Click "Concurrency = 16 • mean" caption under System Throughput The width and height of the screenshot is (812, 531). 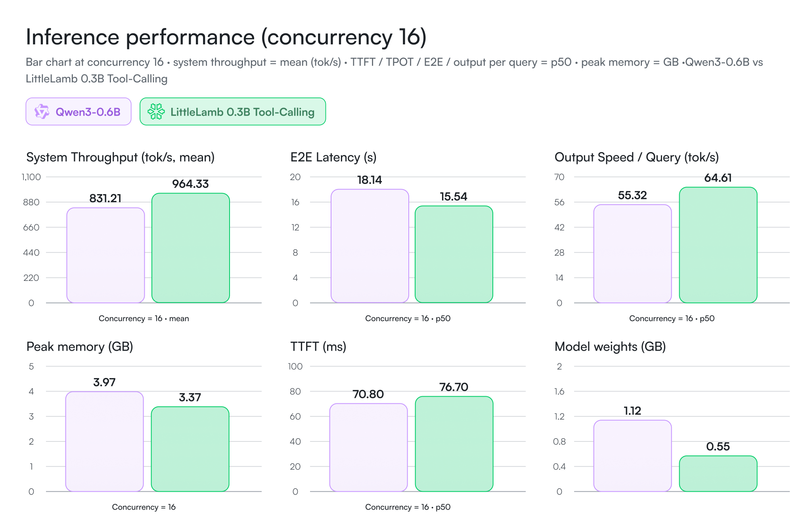pyautogui.click(x=144, y=318)
